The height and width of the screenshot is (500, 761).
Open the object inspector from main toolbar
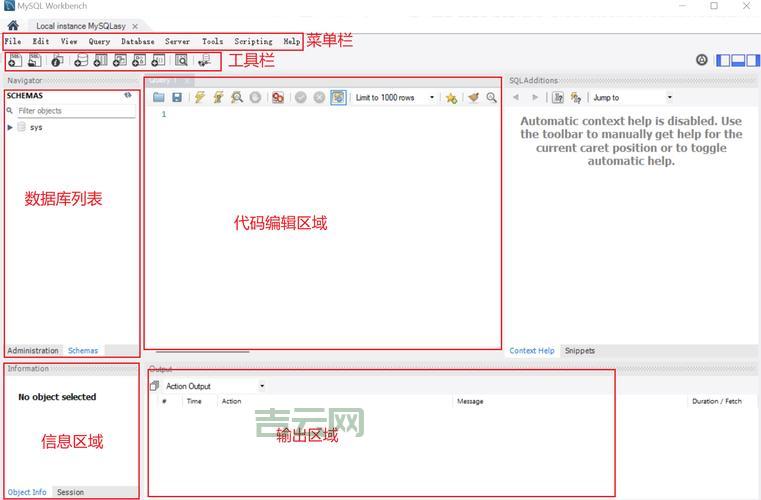57,61
